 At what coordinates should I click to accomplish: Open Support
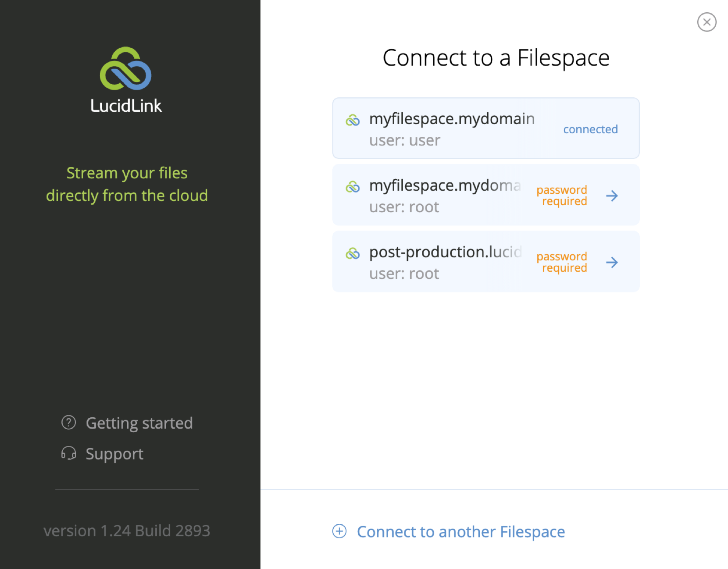click(115, 454)
